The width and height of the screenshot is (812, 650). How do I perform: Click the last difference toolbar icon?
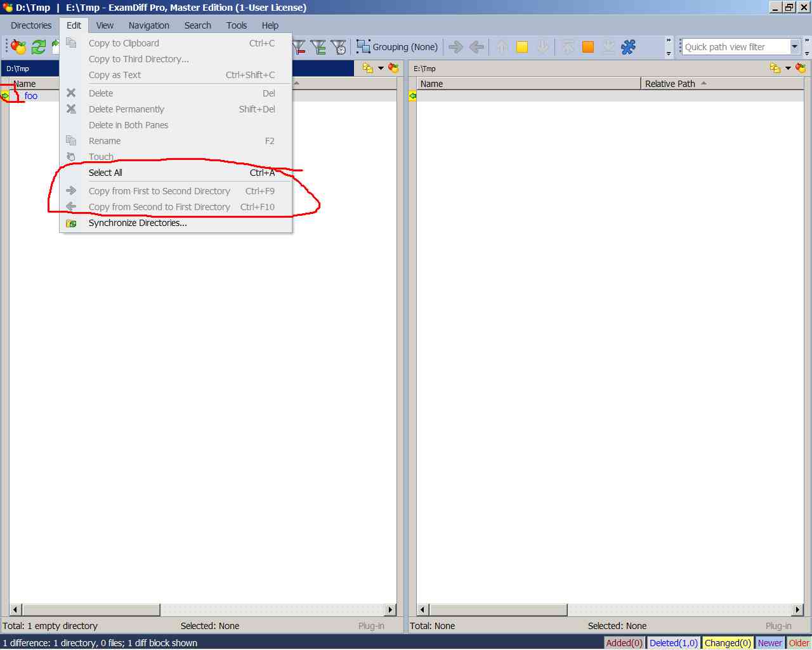608,47
